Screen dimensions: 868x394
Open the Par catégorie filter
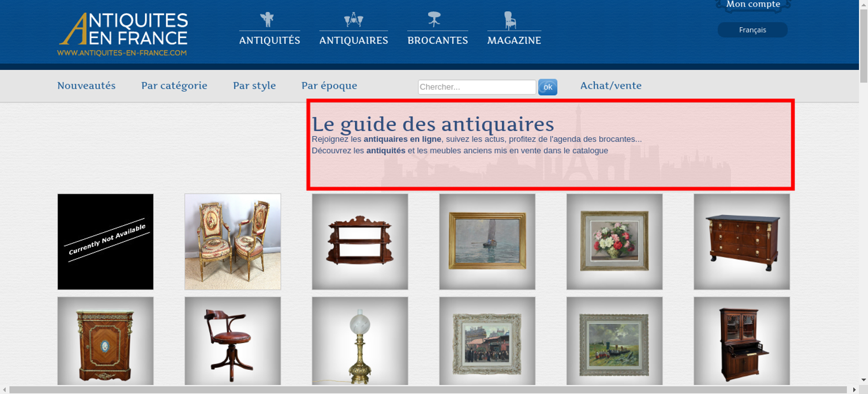(174, 86)
